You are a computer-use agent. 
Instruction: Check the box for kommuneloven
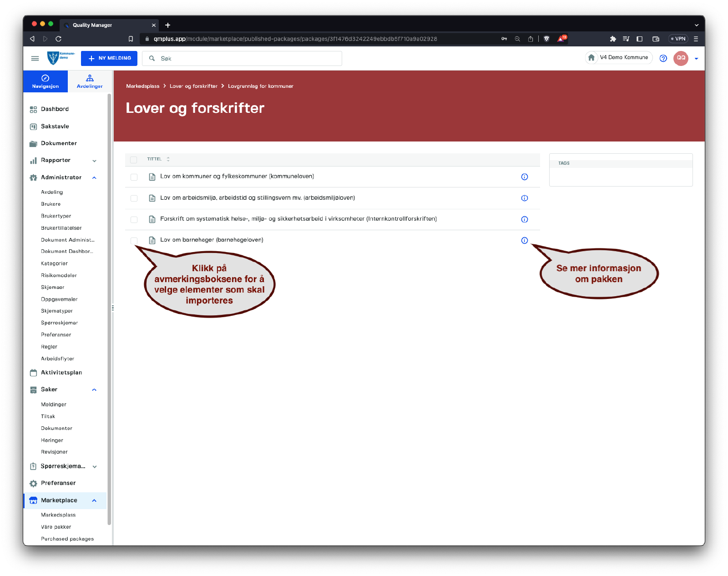pos(134,177)
